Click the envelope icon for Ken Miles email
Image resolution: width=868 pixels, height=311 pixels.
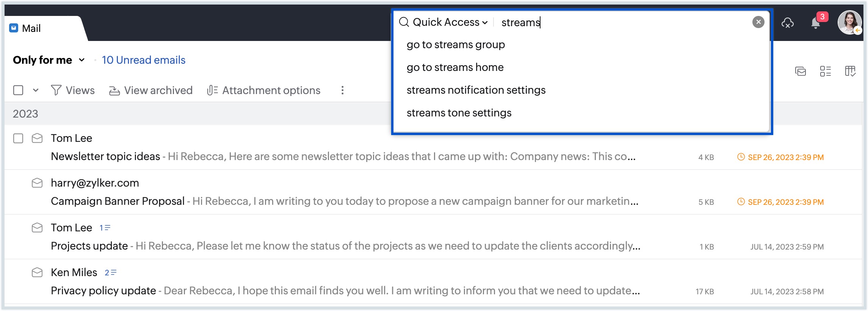[x=37, y=273]
